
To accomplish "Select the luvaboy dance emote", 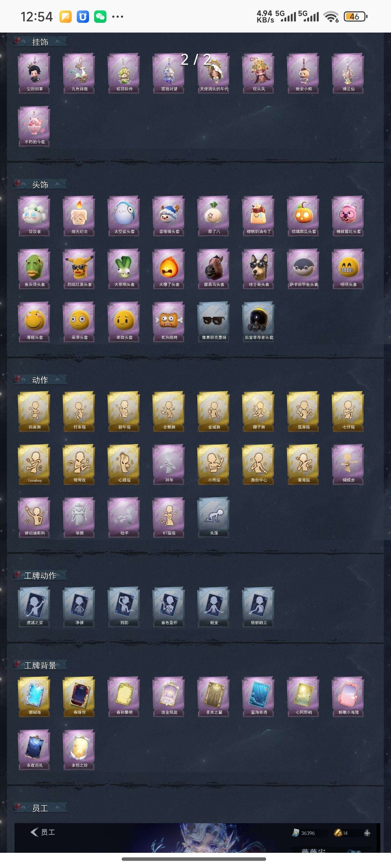I will pyautogui.click(x=34, y=465).
